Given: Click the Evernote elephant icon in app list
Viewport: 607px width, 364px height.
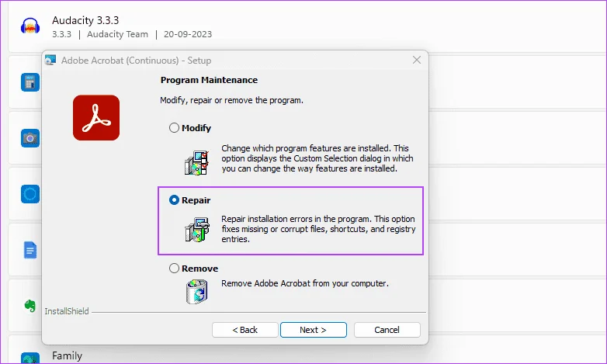Looking at the screenshot, I should point(29,306).
